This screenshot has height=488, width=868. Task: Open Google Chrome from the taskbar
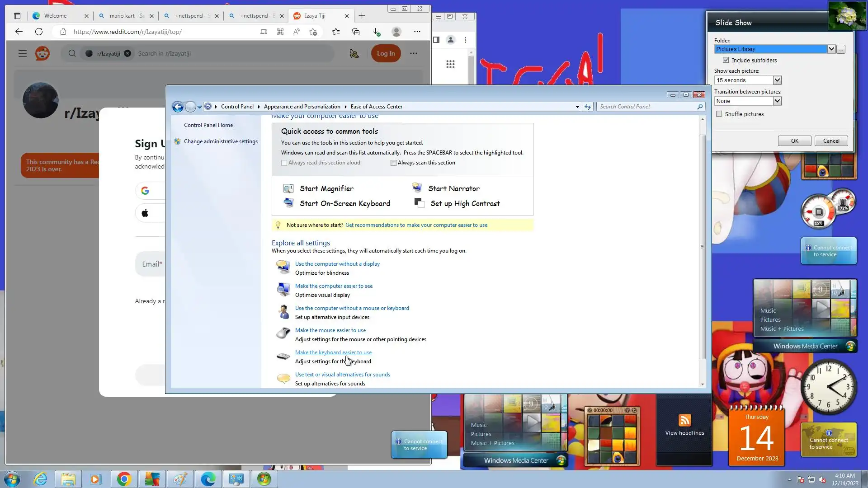pyautogui.click(x=124, y=479)
